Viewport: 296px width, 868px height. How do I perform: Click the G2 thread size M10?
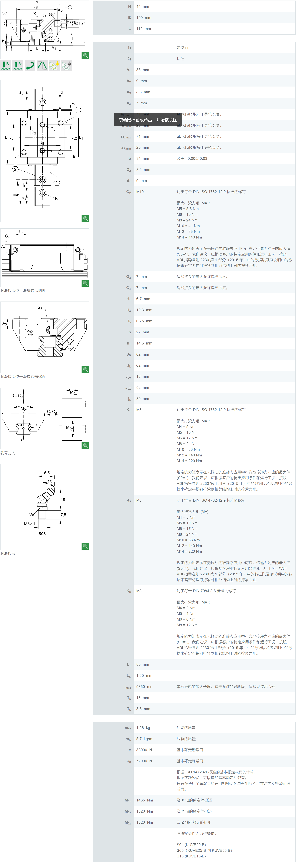[140, 192]
